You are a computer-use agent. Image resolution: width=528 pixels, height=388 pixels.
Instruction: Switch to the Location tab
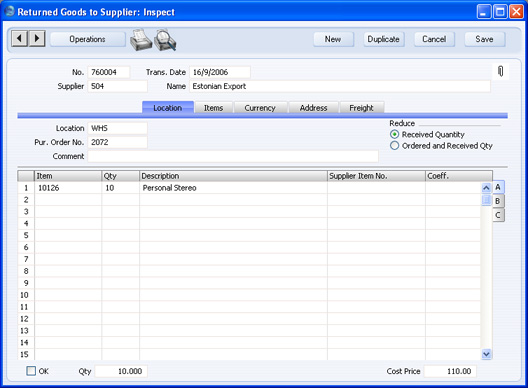pyautogui.click(x=168, y=108)
